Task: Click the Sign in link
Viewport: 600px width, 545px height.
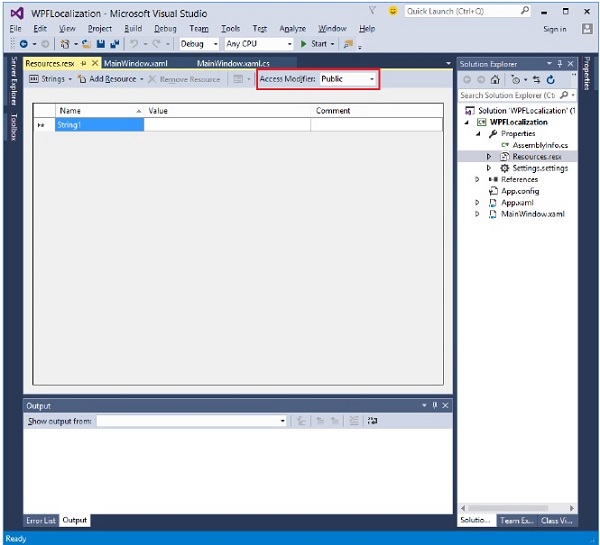Action: [555, 29]
